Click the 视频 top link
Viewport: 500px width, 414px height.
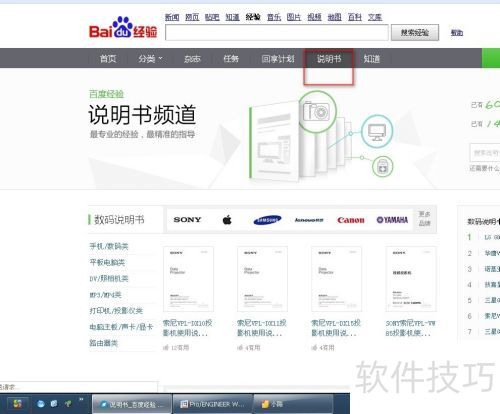[314, 17]
